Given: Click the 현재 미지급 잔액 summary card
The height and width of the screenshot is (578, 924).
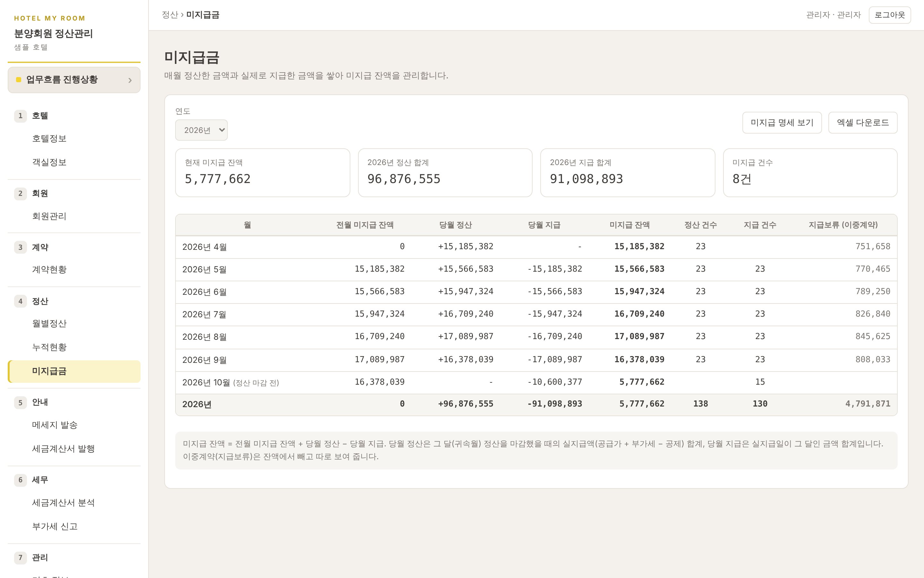Looking at the screenshot, I should tap(262, 173).
